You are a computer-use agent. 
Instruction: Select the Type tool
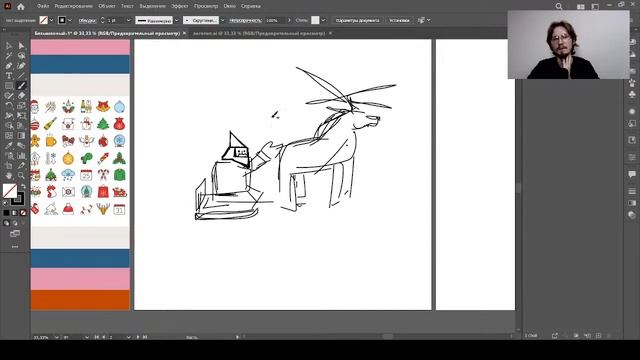point(9,76)
